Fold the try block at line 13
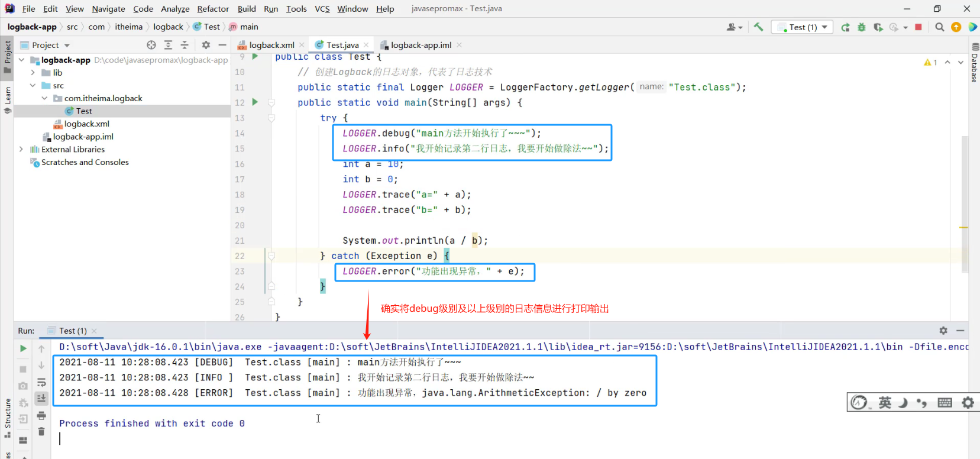Image resolution: width=980 pixels, height=459 pixels. click(x=271, y=118)
